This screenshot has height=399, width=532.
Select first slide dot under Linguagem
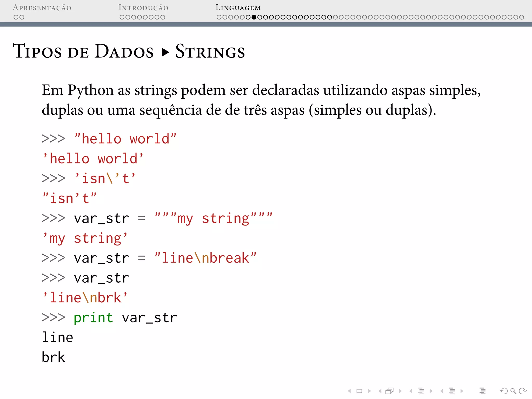coord(219,17)
